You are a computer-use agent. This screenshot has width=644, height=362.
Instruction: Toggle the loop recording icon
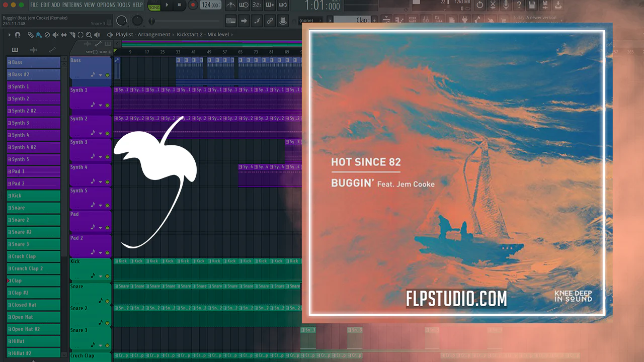[283, 6]
